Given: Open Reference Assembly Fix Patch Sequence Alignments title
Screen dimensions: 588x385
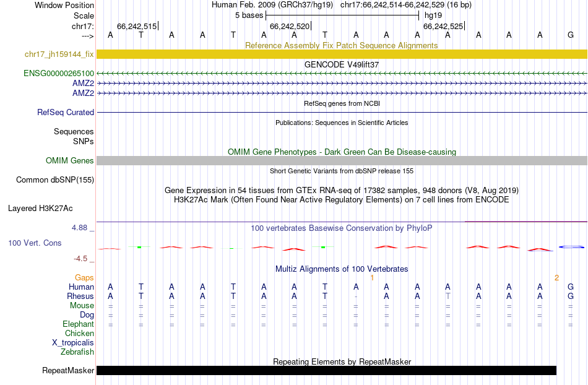Looking at the screenshot, I should [x=342, y=45].
